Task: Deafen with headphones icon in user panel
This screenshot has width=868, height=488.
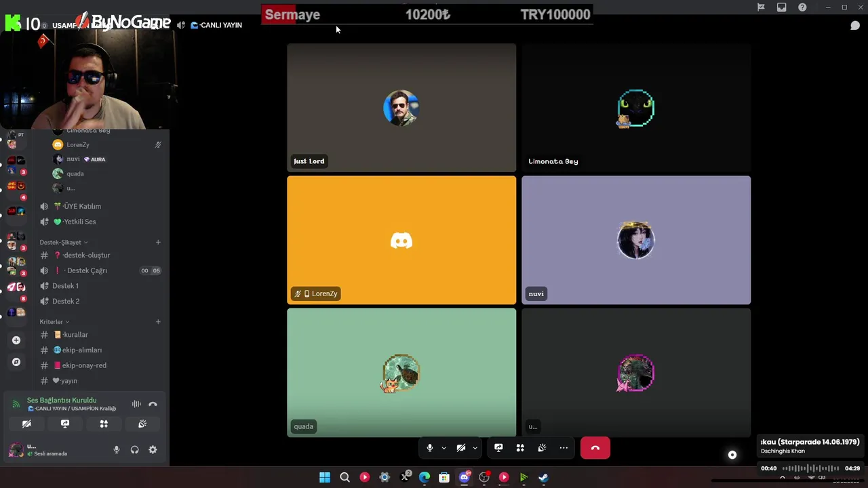Action: click(135, 449)
